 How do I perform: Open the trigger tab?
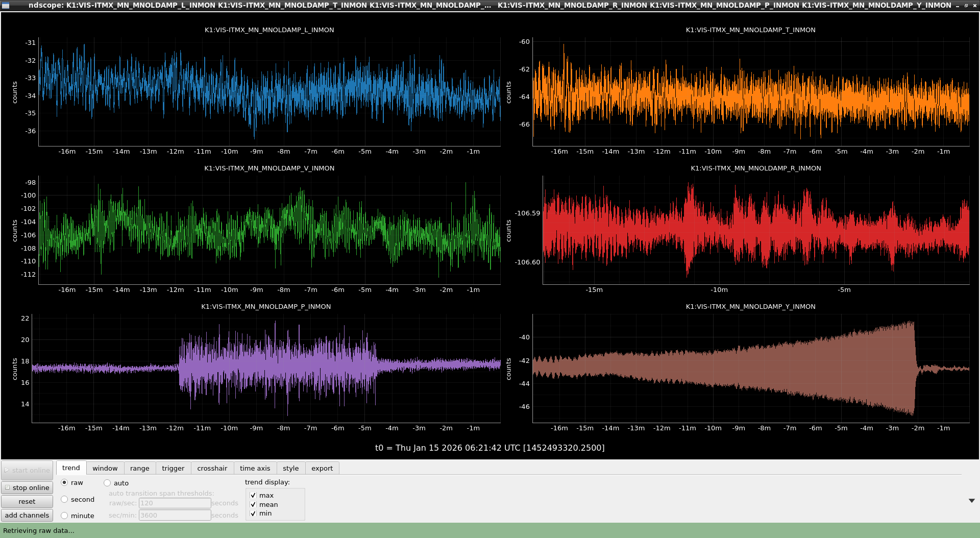click(x=173, y=468)
